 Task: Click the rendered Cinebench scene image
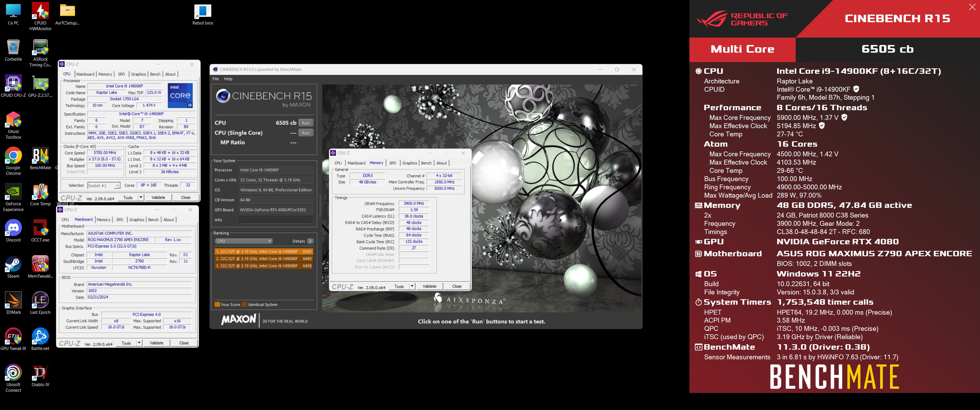coord(482,198)
